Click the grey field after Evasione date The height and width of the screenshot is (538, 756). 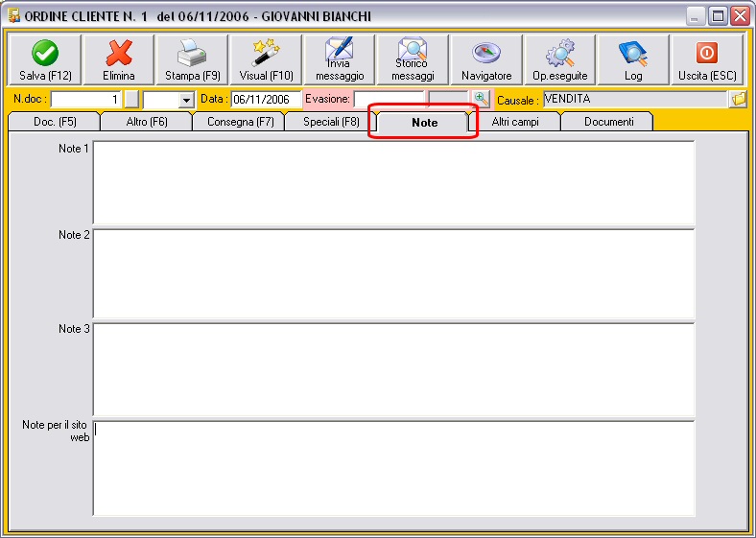pos(448,100)
